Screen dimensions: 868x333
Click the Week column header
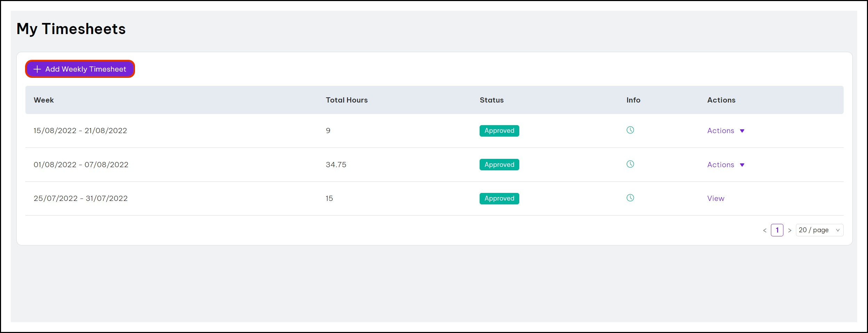pyautogui.click(x=44, y=100)
